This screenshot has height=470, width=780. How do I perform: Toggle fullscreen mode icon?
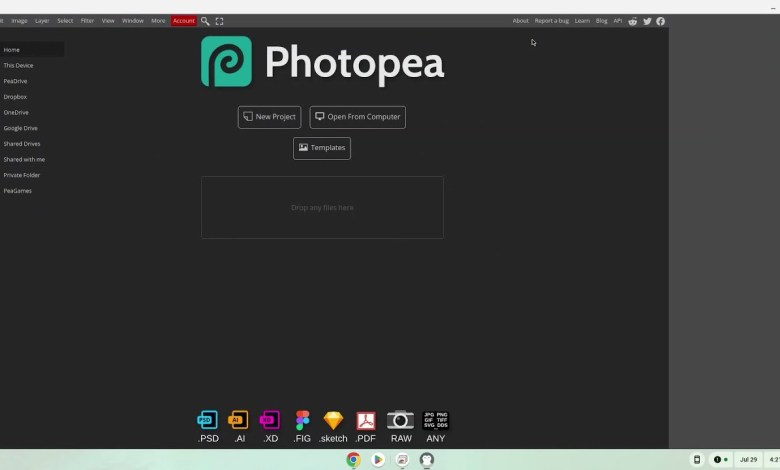click(x=219, y=21)
